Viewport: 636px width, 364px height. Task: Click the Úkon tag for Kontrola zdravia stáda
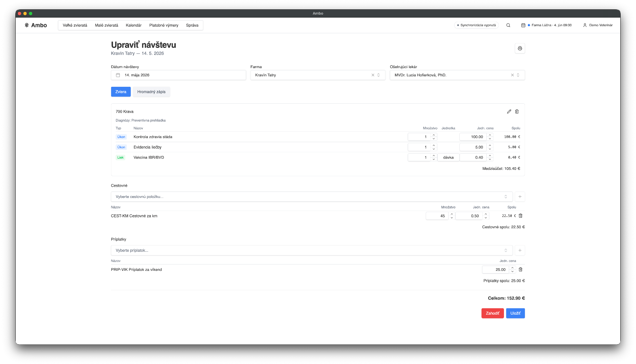[121, 137]
